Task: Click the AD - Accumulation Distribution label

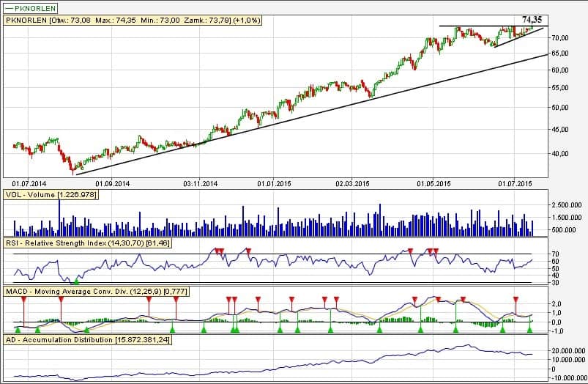Action: (86, 340)
